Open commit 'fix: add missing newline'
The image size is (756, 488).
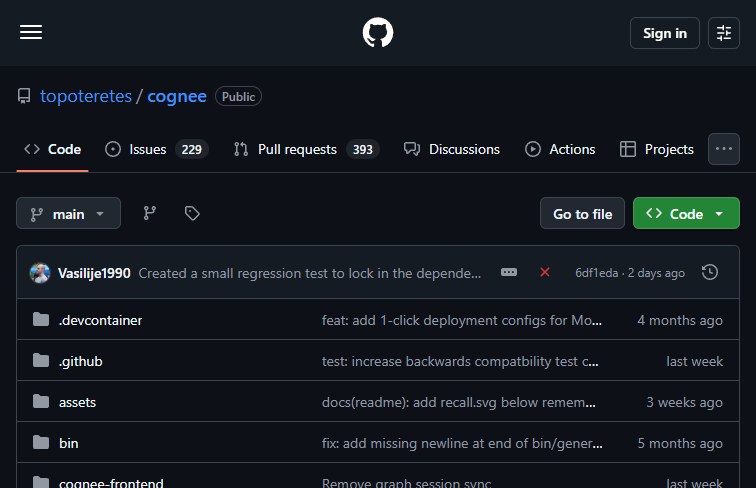tap(462, 443)
